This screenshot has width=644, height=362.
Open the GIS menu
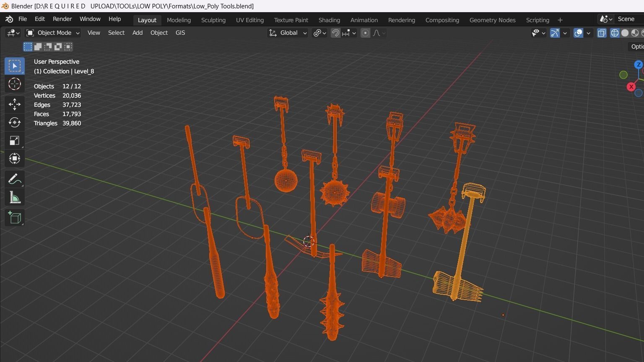click(x=180, y=33)
